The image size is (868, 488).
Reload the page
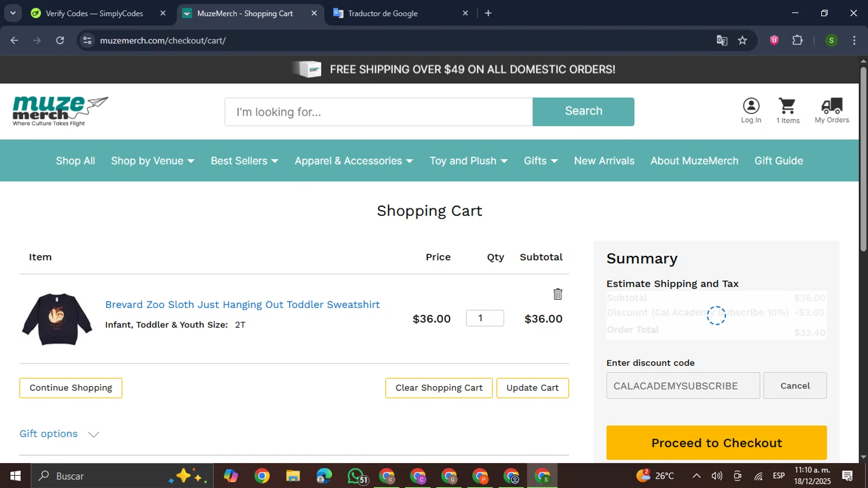[x=60, y=41]
